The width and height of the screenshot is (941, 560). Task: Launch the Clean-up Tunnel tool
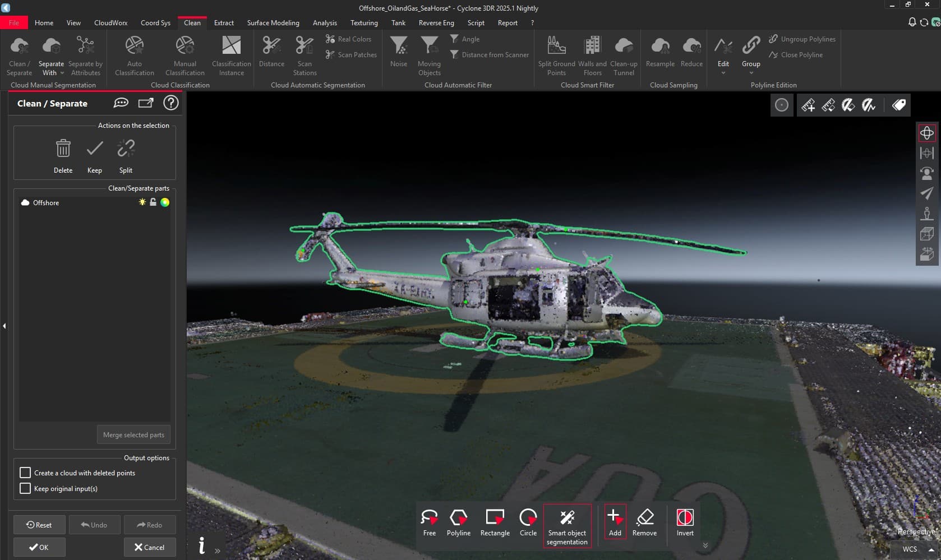click(624, 53)
